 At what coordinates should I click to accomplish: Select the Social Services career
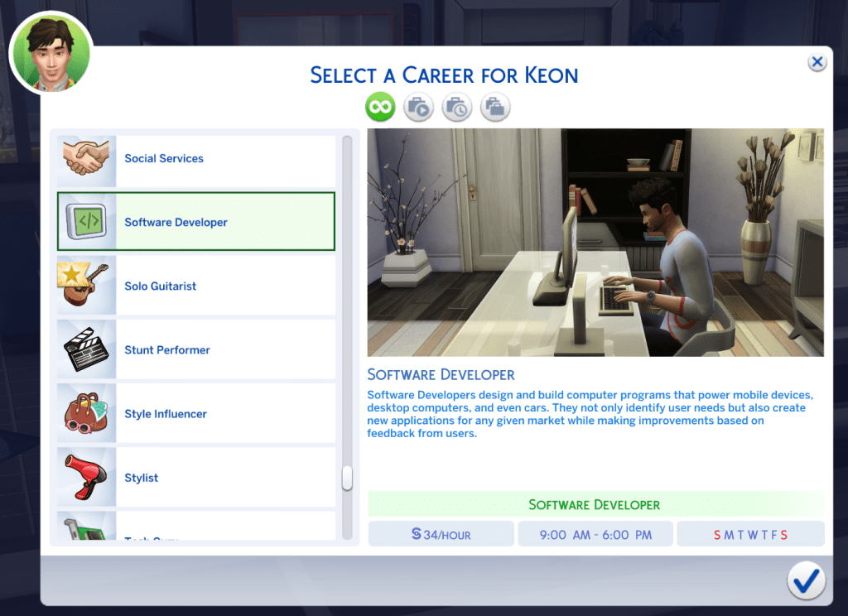coord(207,158)
